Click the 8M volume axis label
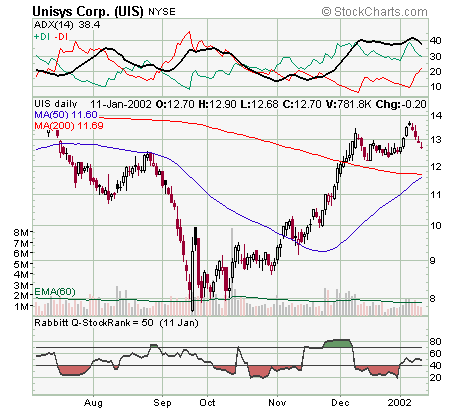The width and height of the screenshot is (460, 414). [x=21, y=232]
